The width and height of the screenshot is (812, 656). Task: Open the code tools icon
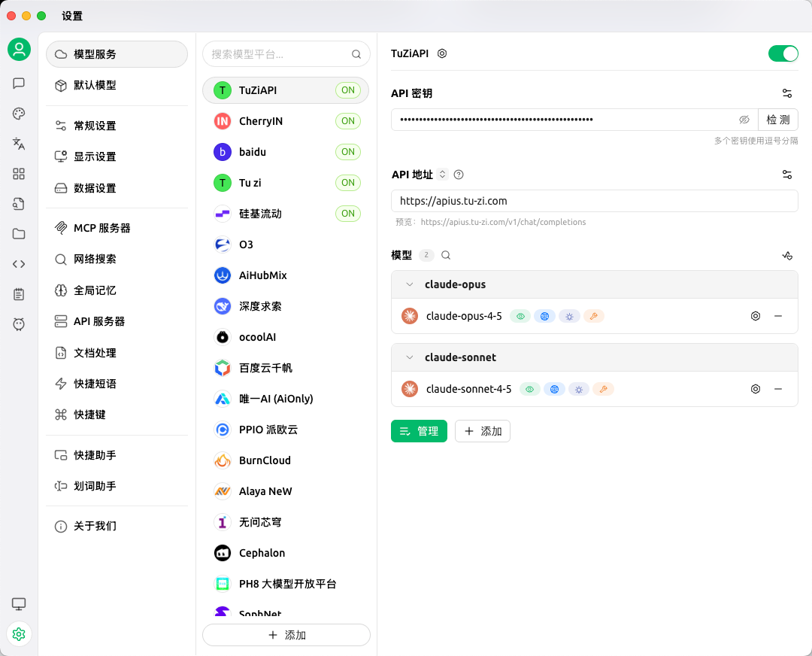(x=19, y=264)
